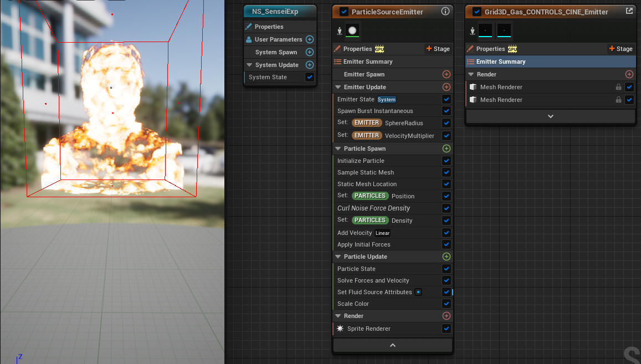Open User Parameters in NS_SenseiExp
Image resolution: width=641 pixels, height=364 pixels.
point(279,39)
